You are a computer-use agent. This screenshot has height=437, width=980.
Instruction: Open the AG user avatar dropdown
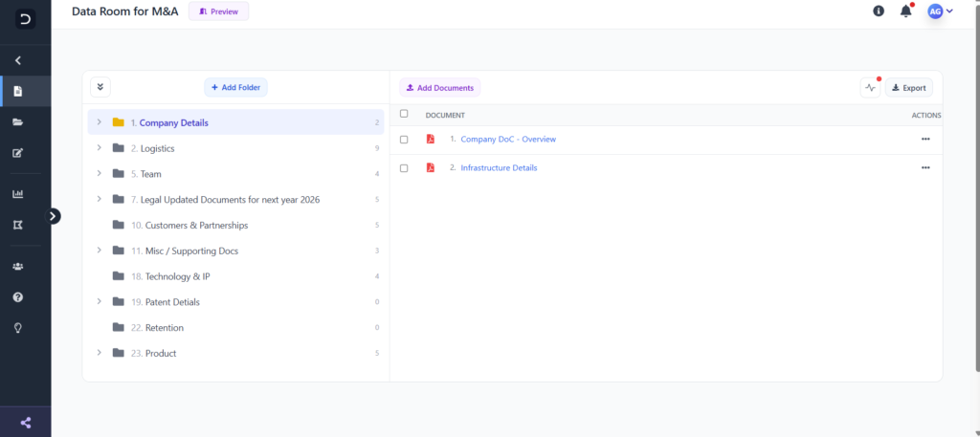pos(940,11)
